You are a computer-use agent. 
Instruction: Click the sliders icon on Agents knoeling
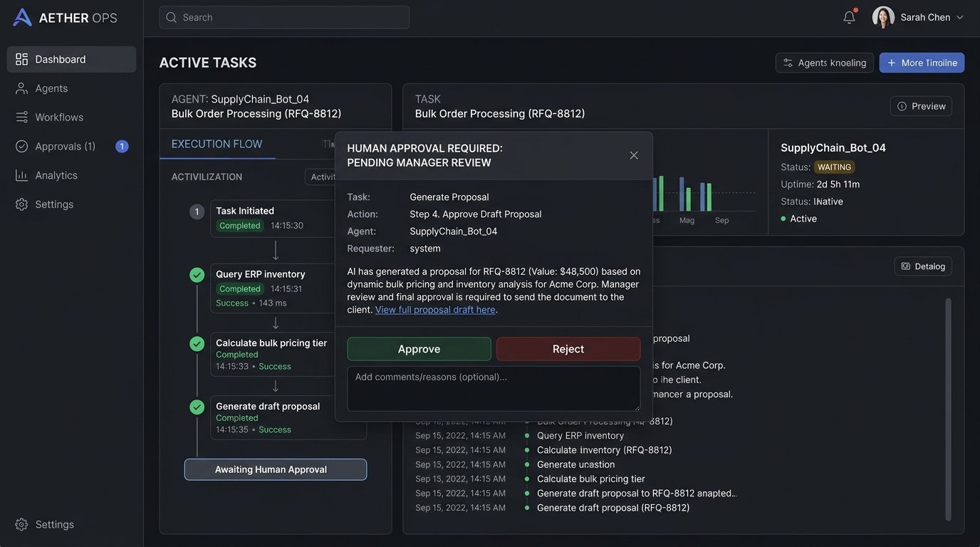pyautogui.click(x=788, y=63)
